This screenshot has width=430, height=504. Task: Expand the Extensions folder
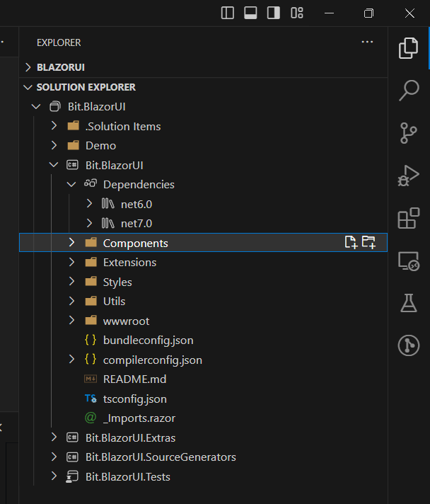[71, 262]
